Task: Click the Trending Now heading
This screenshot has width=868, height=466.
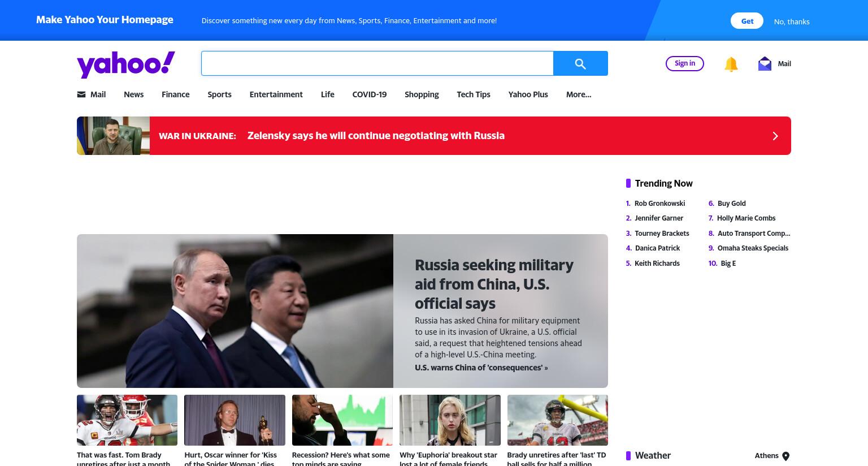Action: (663, 183)
